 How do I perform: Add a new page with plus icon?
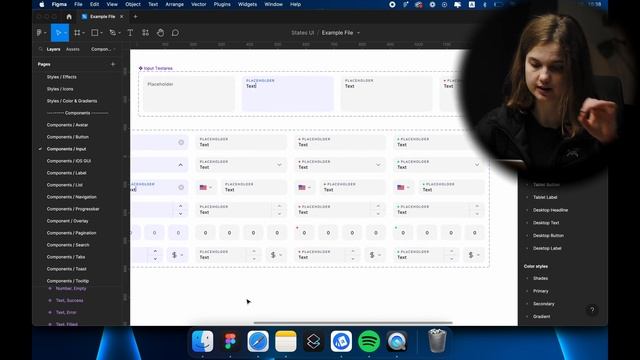(113, 64)
